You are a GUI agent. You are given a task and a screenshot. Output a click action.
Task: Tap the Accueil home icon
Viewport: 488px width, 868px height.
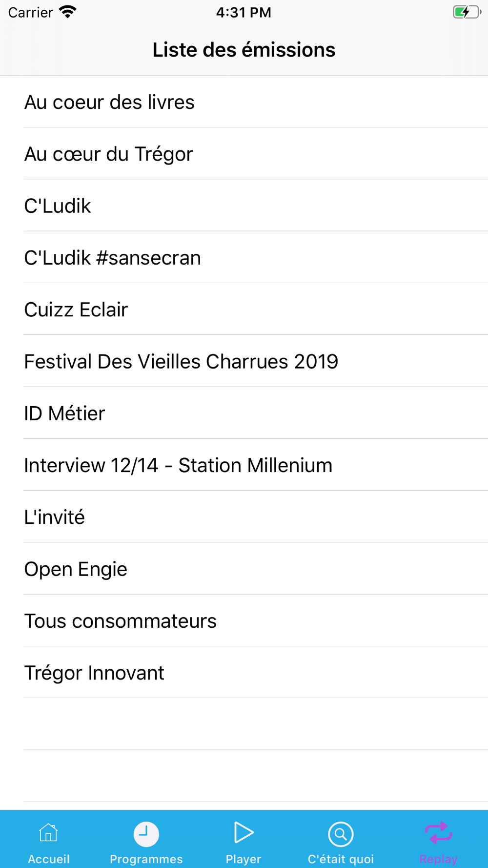click(x=48, y=833)
